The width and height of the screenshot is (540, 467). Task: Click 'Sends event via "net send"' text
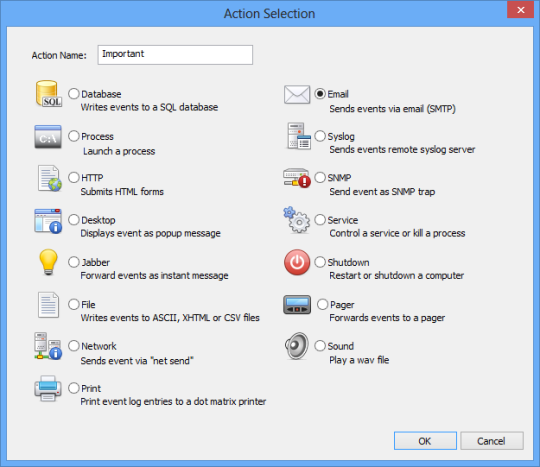coord(137,361)
